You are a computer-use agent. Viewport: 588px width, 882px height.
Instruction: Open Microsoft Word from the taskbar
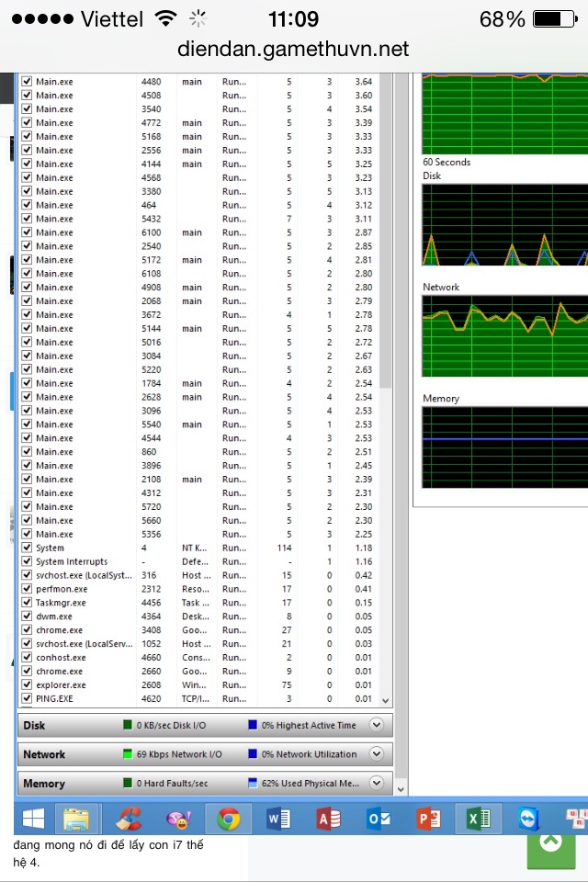tap(278, 818)
